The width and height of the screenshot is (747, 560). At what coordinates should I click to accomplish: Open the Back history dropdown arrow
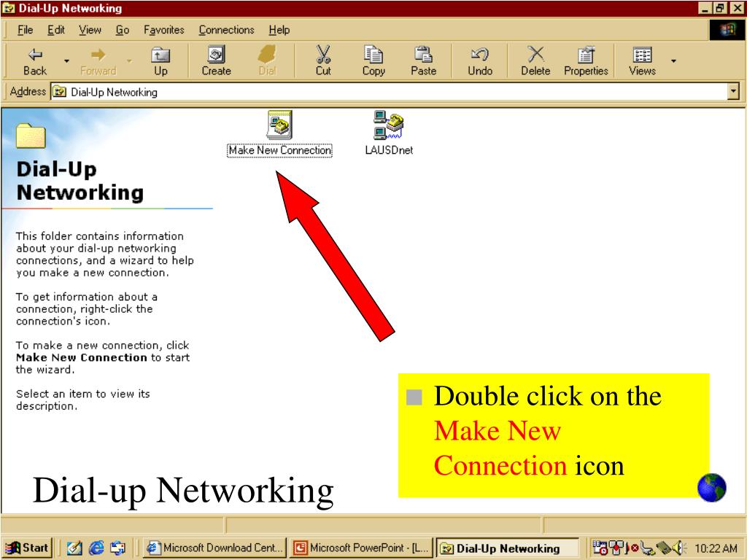[x=66, y=61]
